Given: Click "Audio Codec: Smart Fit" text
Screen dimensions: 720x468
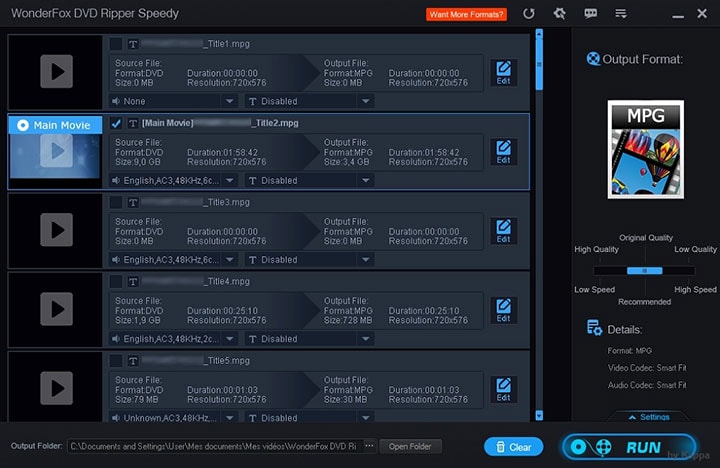Looking at the screenshot, I should tap(647, 385).
